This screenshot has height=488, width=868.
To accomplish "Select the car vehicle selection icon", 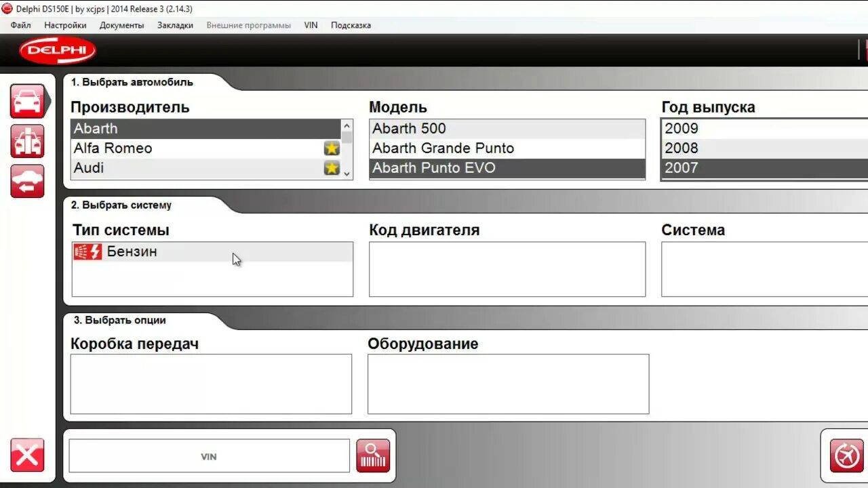I will (27, 101).
